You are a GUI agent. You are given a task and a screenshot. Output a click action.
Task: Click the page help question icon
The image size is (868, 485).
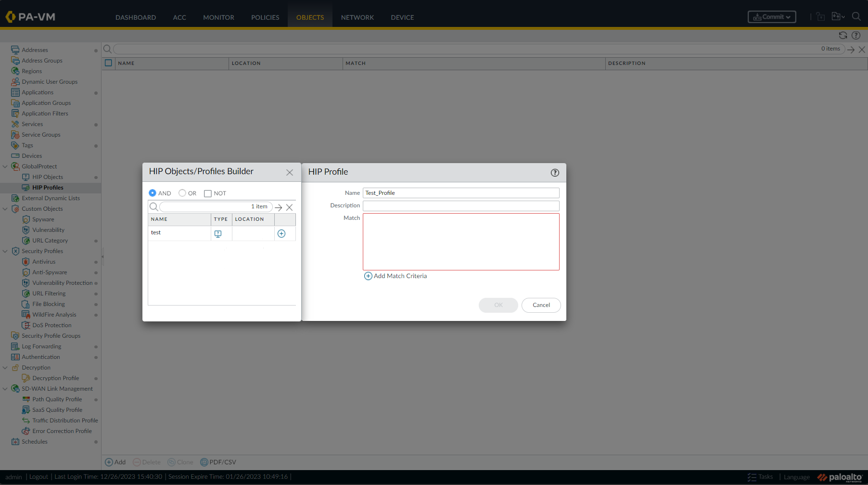(x=856, y=36)
